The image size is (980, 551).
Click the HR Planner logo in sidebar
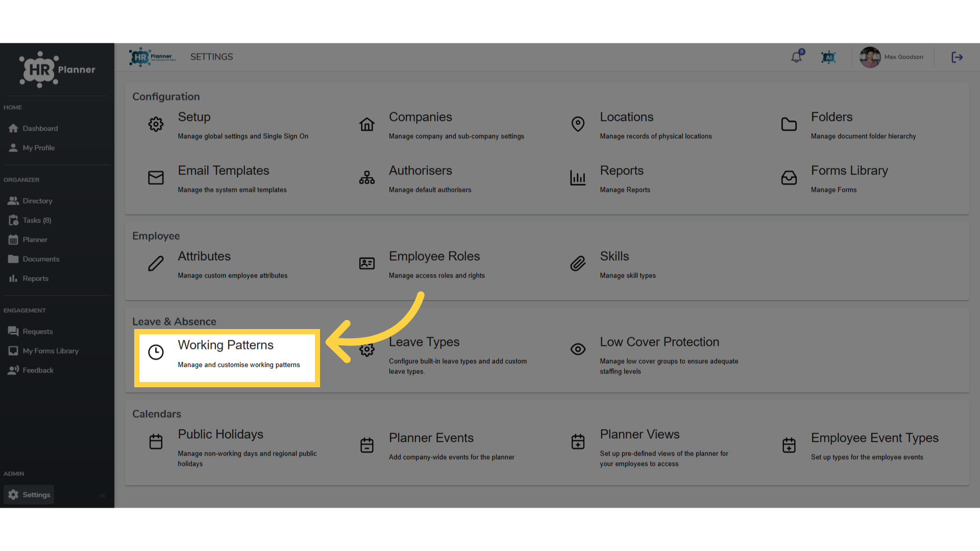[x=57, y=69]
